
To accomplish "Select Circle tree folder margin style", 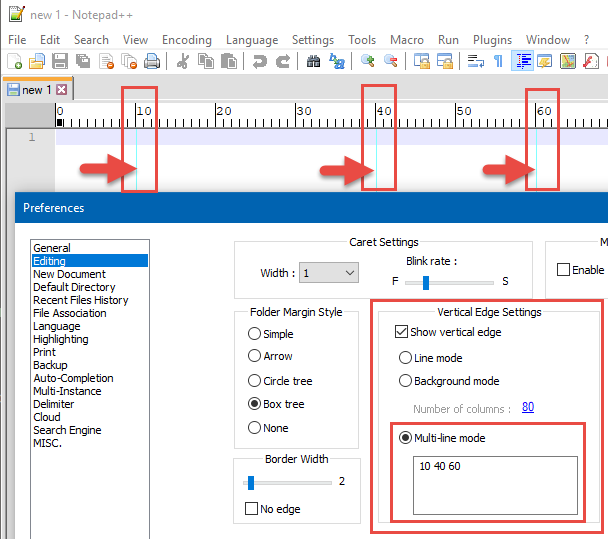I will point(254,380).
